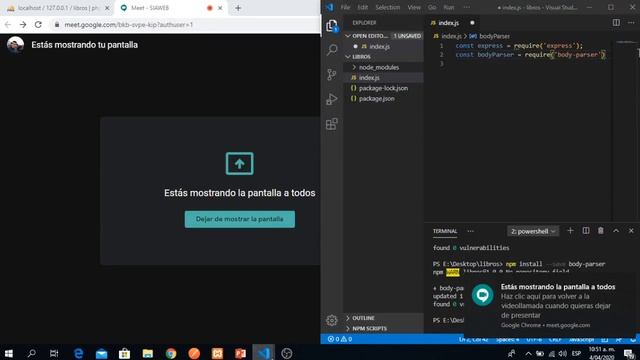The image size is (640, 360).
Task: Add a new terminal with plus icon
Action: (x=570, y=231)
